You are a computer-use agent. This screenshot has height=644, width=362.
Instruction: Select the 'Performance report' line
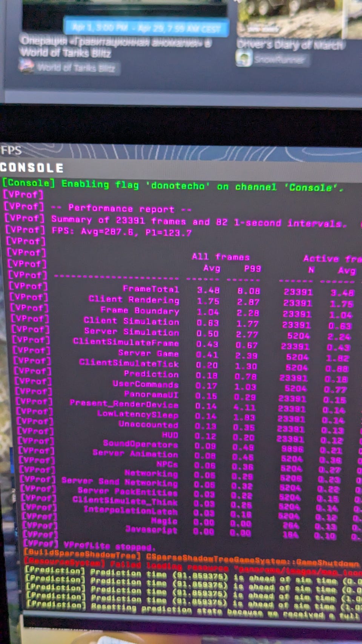tap(121, 208)
